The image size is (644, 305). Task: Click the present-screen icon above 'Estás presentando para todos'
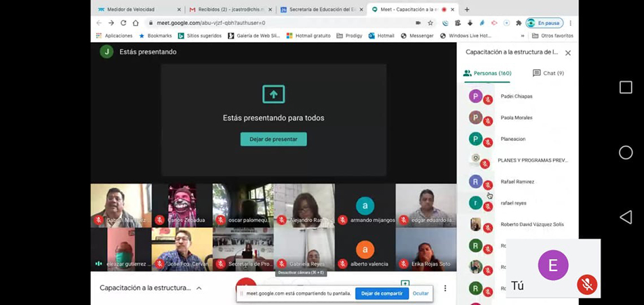[274, 94]
